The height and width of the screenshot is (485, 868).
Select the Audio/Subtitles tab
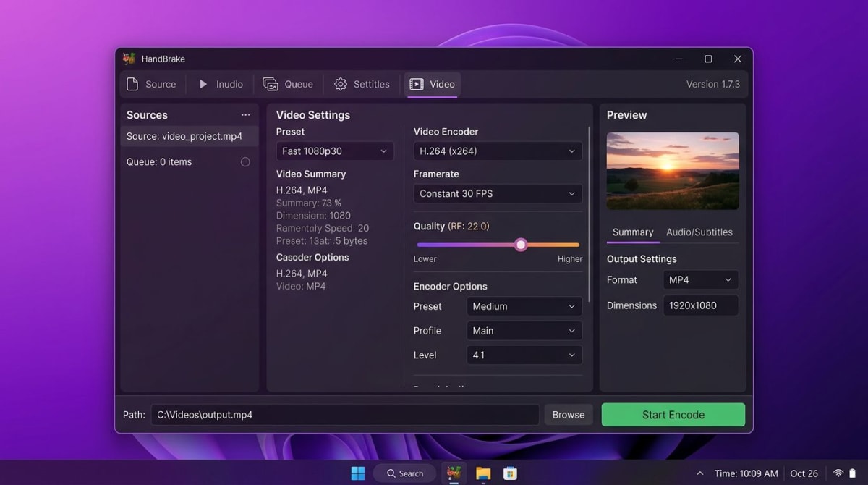[699, 232]
